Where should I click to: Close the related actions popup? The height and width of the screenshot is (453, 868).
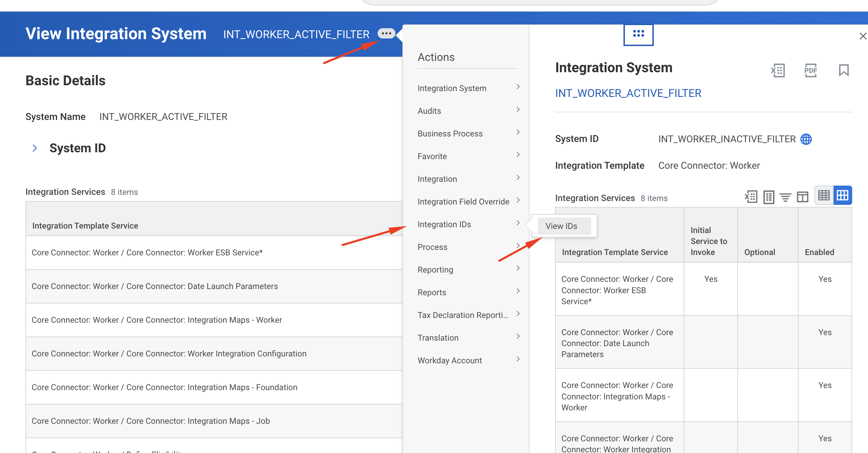click(862, 36)
